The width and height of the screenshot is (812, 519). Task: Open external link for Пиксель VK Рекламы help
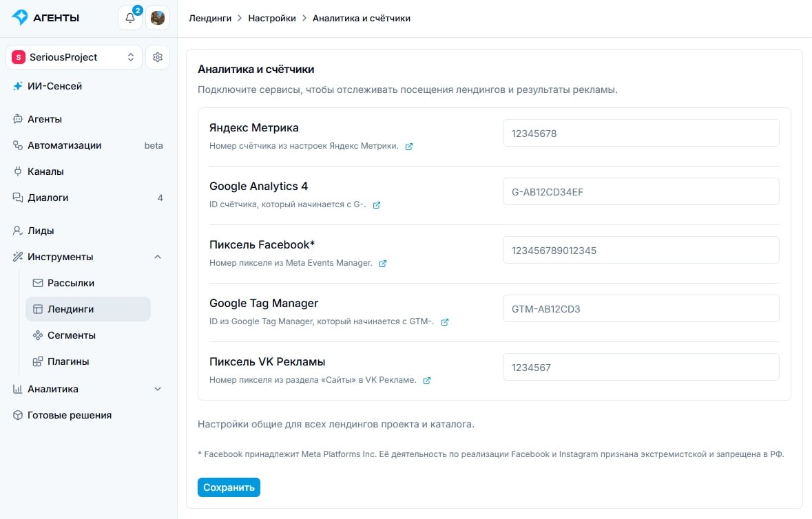(x=427, y=381)
